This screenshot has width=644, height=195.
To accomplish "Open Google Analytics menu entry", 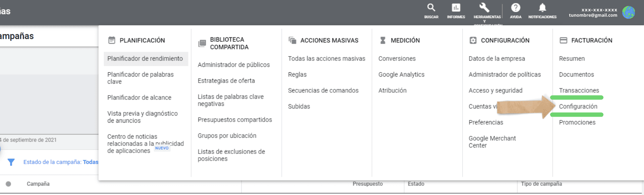I will click(401, 75).
